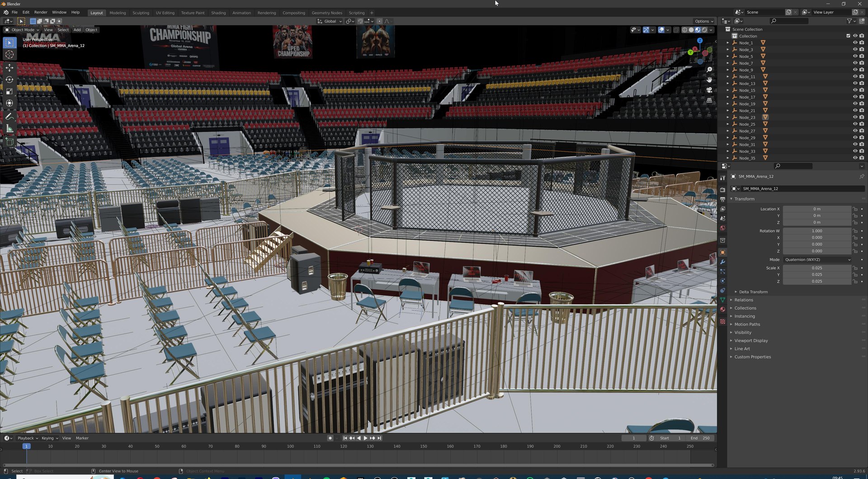Image resolution: width=868 pixels, height=479 pixels.
Task: Activate the Move tool
Action: 9,67
